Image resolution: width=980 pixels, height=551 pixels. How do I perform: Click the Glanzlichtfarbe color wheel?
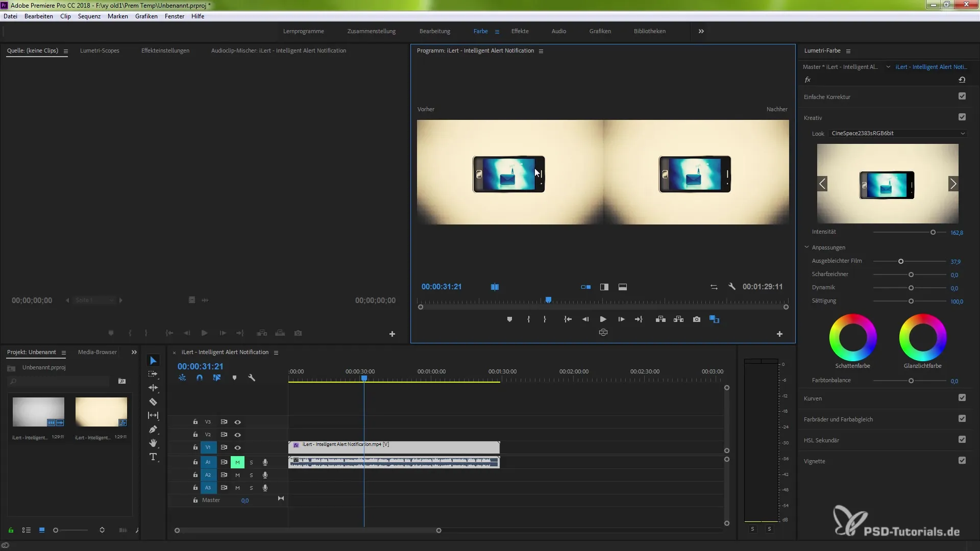(x=923, y=338)
